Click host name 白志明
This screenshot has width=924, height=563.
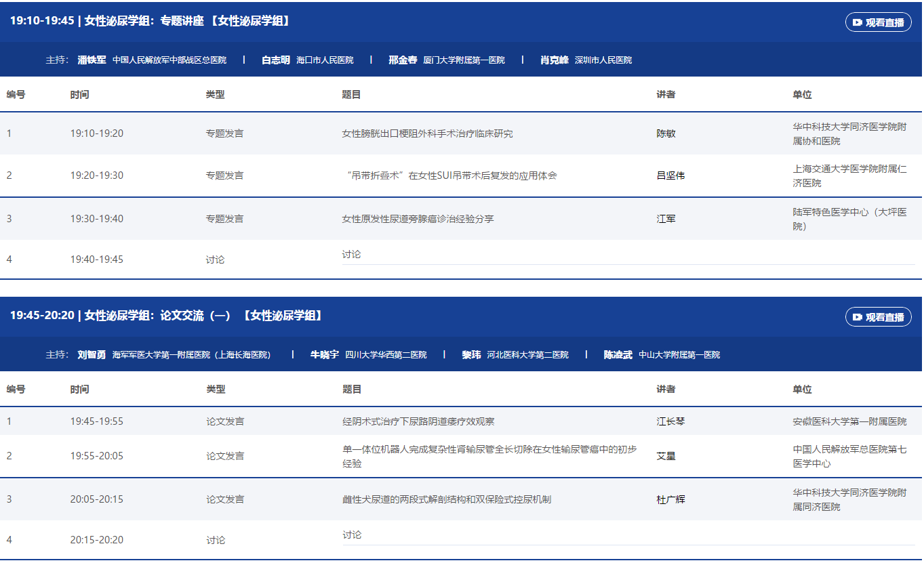click(276, 60)
